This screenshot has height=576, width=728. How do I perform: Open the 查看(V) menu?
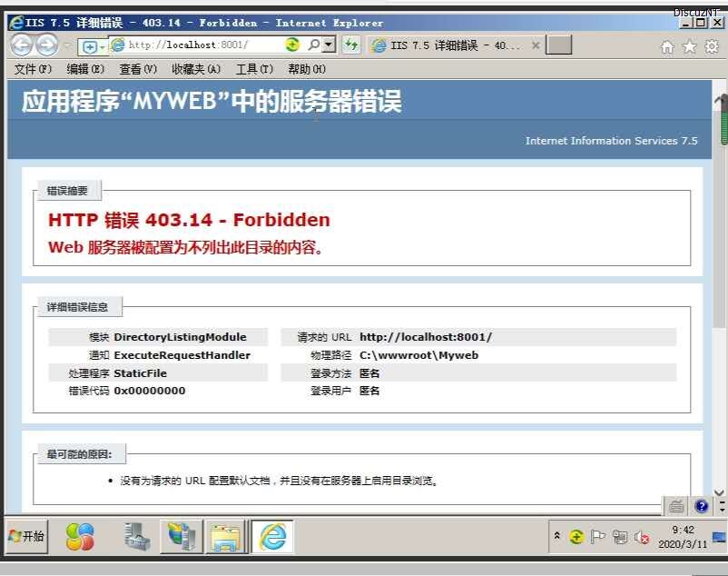138,69
